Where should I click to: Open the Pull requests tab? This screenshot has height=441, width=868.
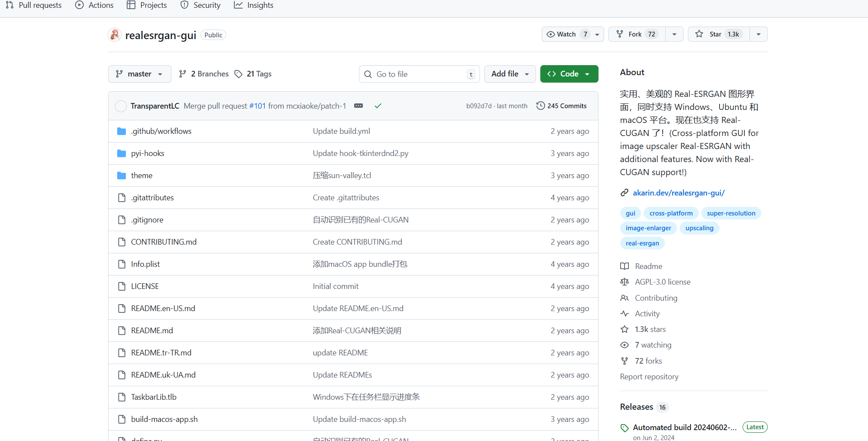click(x=34, y=5)
